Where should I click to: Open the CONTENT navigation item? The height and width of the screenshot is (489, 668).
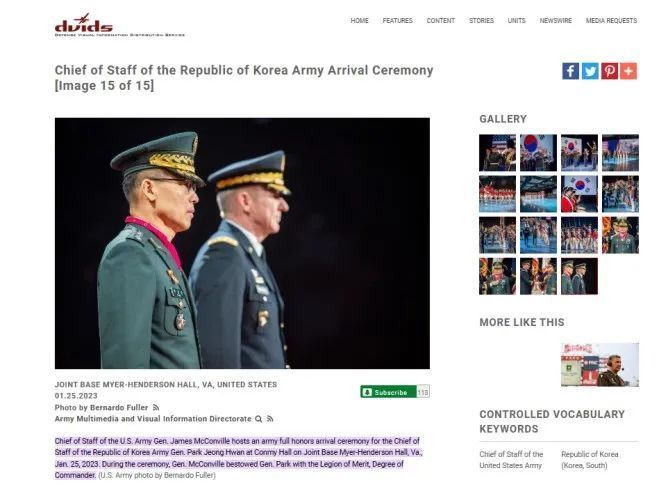pos(441,20)
